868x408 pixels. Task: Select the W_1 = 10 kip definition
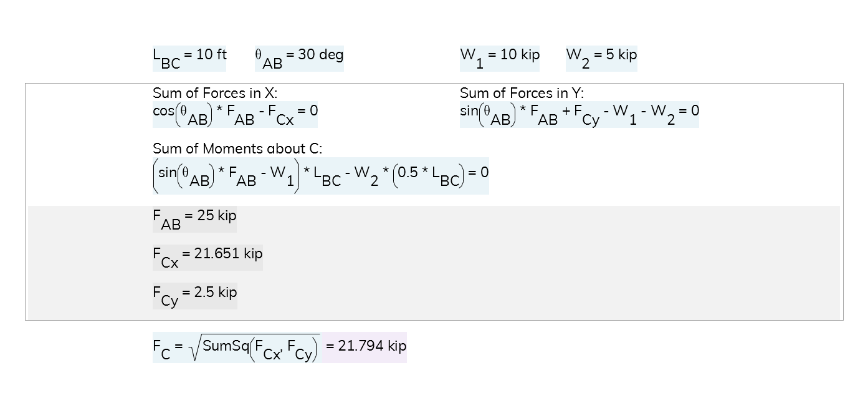[x=500, y=59]
